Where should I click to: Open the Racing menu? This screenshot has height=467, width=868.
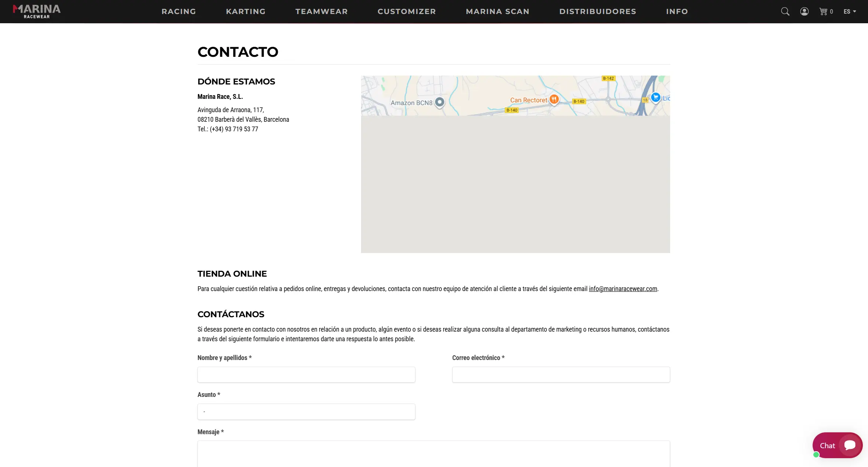click(x=179, y=11)
